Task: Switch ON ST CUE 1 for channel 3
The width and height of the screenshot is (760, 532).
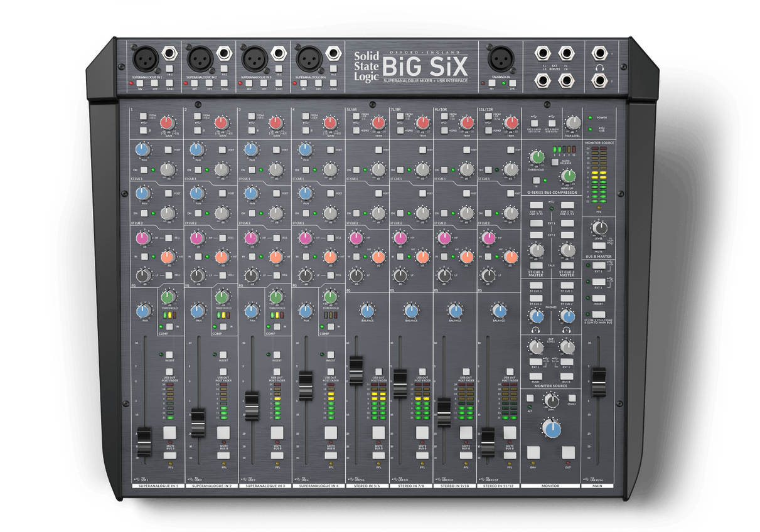Action: pos(251,169)
